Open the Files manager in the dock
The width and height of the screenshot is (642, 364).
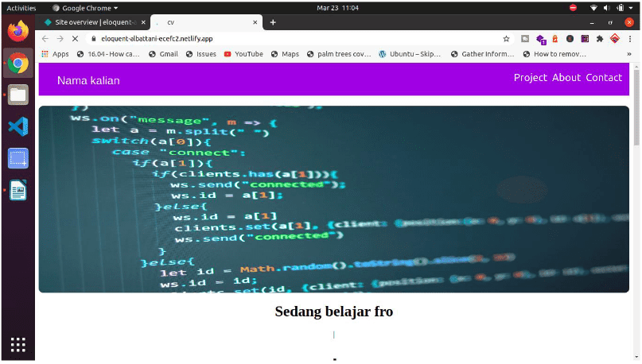click(x=18, y=95)
